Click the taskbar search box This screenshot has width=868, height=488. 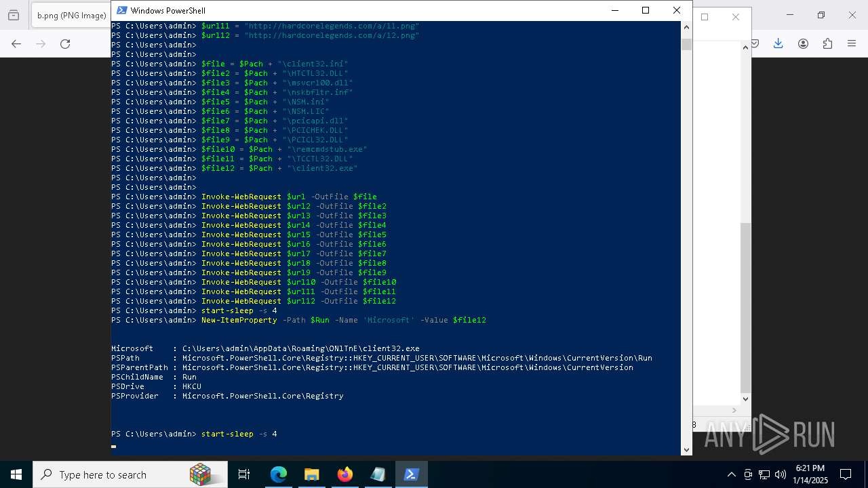pos(130,474)
